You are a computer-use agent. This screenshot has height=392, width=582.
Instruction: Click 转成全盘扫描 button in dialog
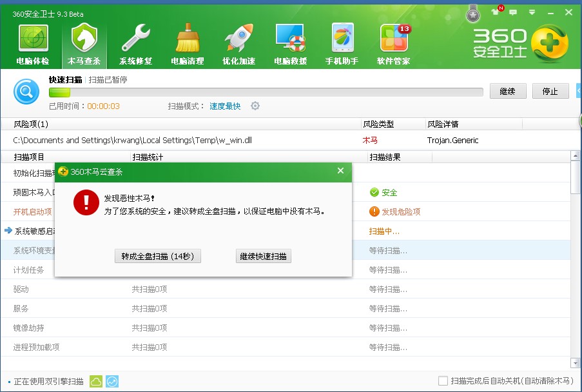pos(158,256)
